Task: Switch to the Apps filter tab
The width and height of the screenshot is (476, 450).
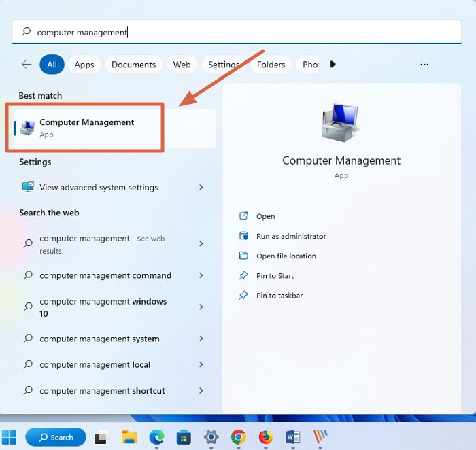Action: [84, 65]
